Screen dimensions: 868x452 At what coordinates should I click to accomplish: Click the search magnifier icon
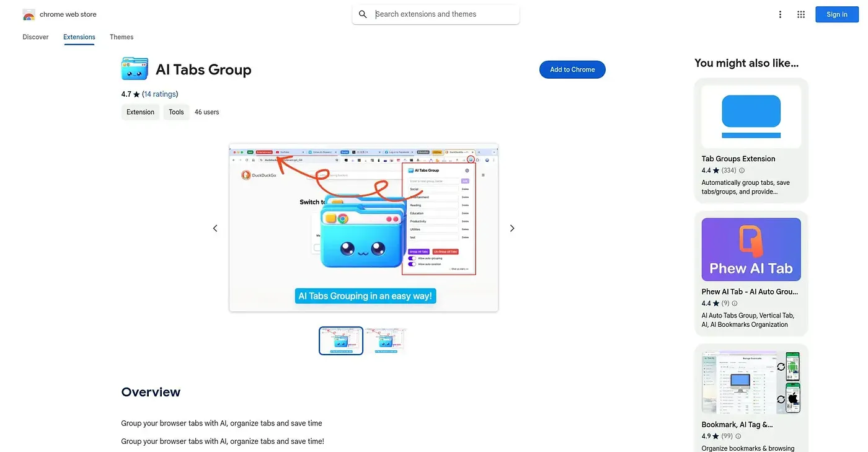[363, 14]
